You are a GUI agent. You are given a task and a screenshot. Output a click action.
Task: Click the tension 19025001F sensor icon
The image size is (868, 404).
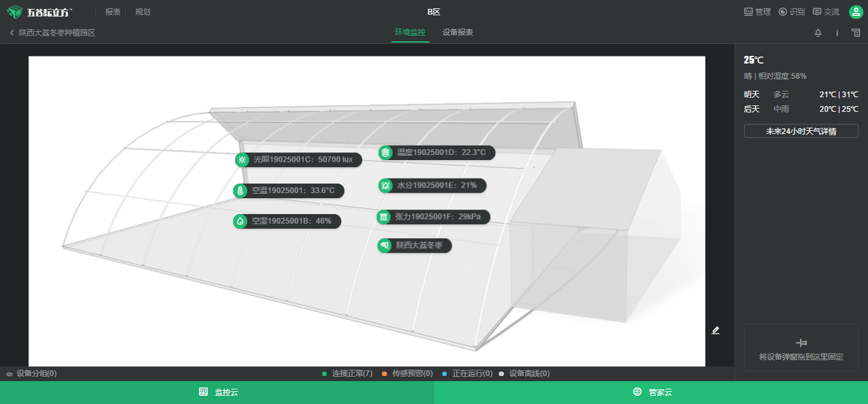point(384,217)
